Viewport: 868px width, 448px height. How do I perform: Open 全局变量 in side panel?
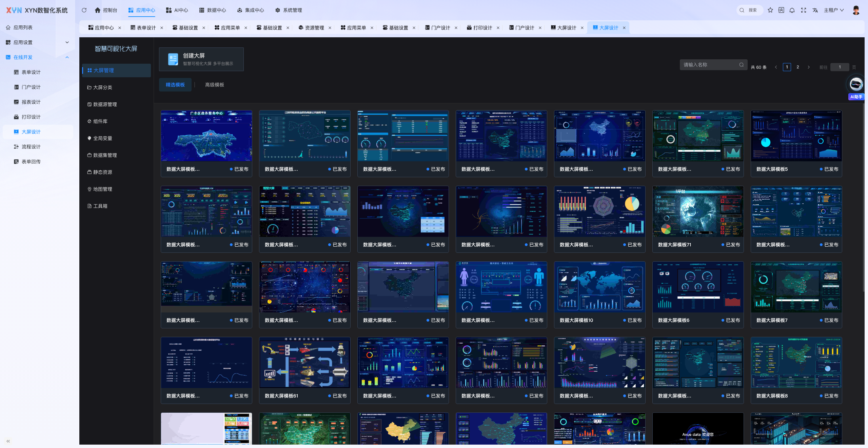116,138
